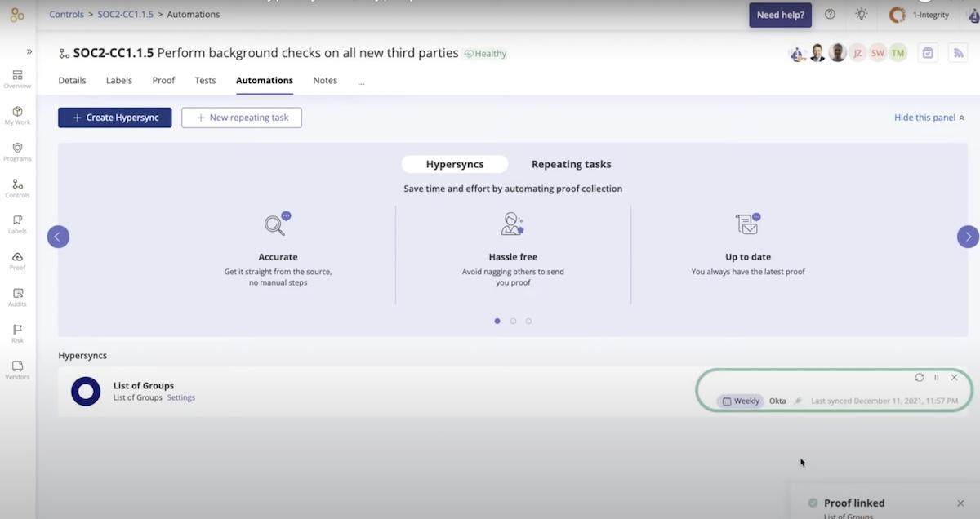Click the JZ user avatar

tap(857, 53)
